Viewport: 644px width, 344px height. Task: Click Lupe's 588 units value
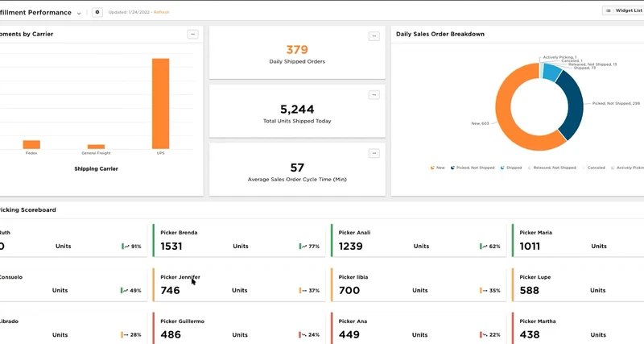coord(530,291)
